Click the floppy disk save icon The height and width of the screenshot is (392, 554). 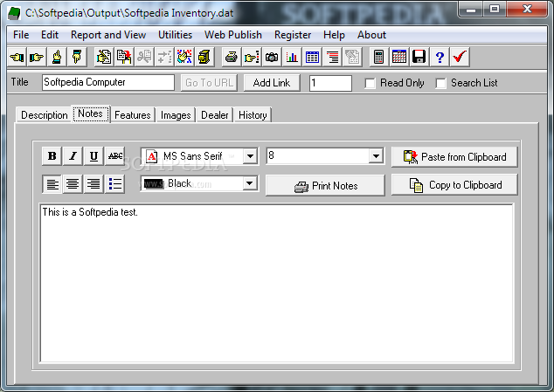click(x=419, y=57)
